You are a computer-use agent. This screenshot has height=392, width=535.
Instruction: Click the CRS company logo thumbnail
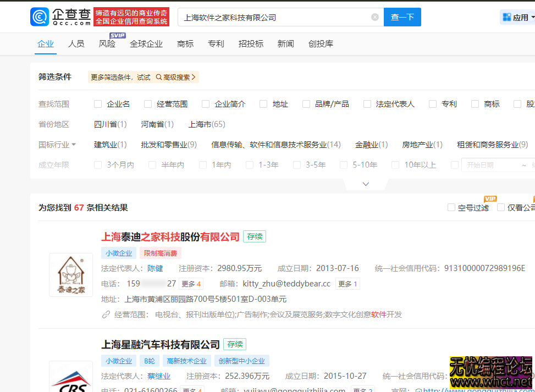tap(71, 379)
